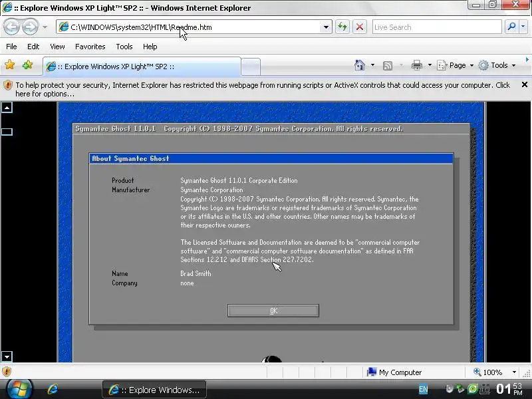Click the scroll up arrow on left scrollbar
The image size is (532, 399).
point(7,108)
